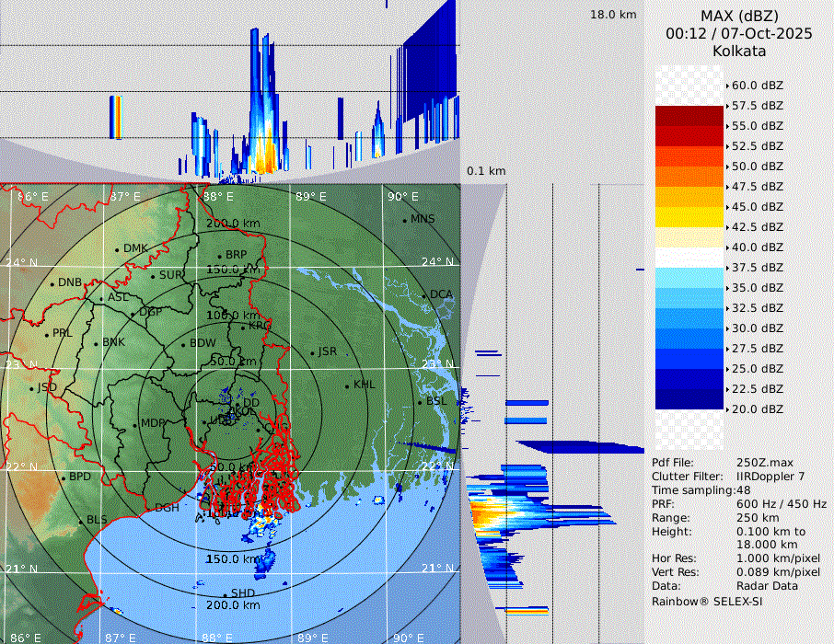Click the PRL station dot
Image resolution: width=834 pixels, height=644 pixels.
click(46, 334)
